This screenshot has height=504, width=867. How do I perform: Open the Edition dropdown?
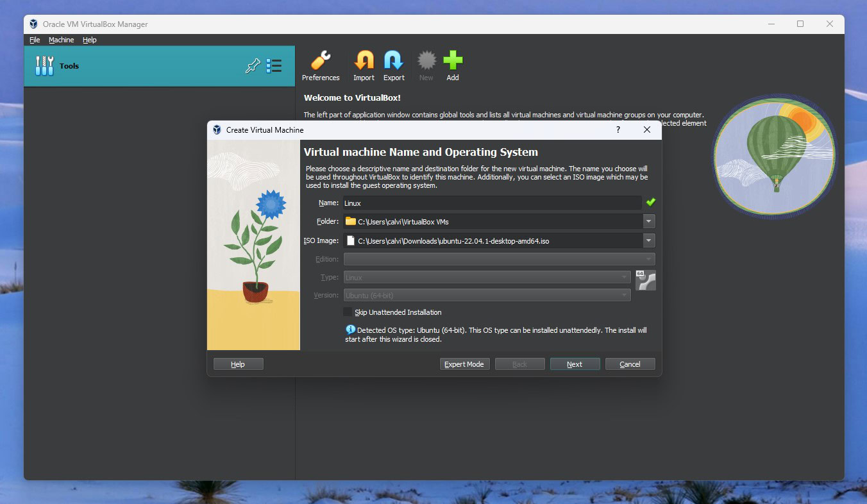point(500,259)
